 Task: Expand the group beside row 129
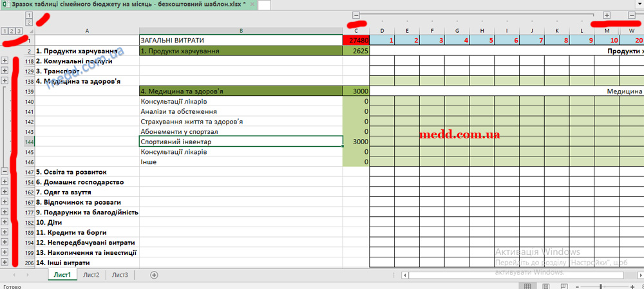5,71
